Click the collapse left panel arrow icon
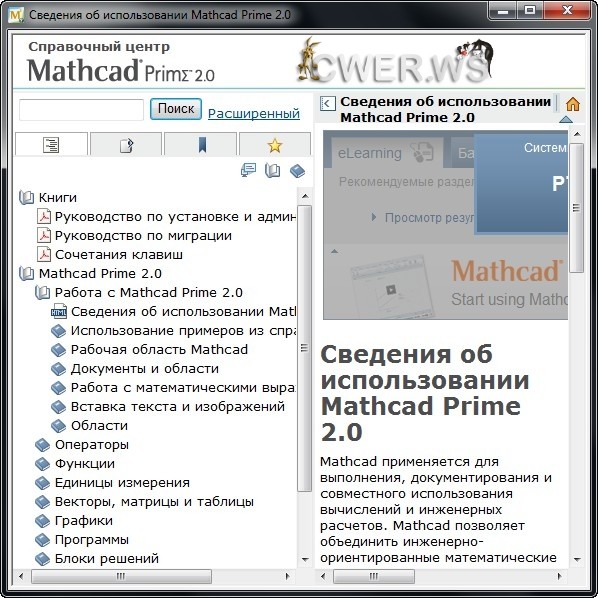598x598 pixels. [x=328, y=103]
